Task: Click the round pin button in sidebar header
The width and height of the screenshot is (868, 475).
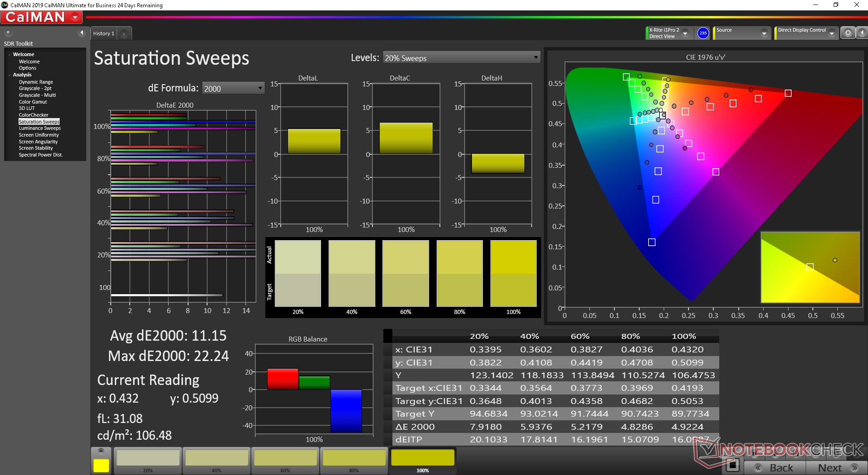Action: point(8,33)
